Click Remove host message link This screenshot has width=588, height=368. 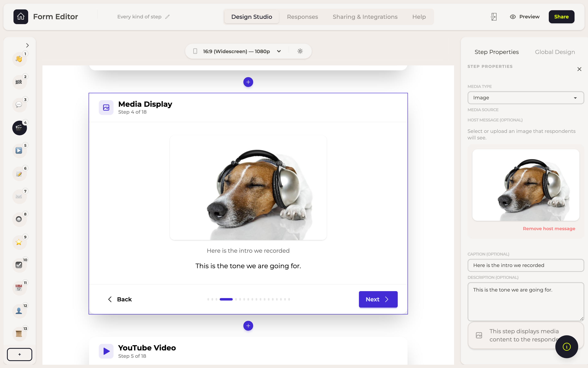(549, 229)
